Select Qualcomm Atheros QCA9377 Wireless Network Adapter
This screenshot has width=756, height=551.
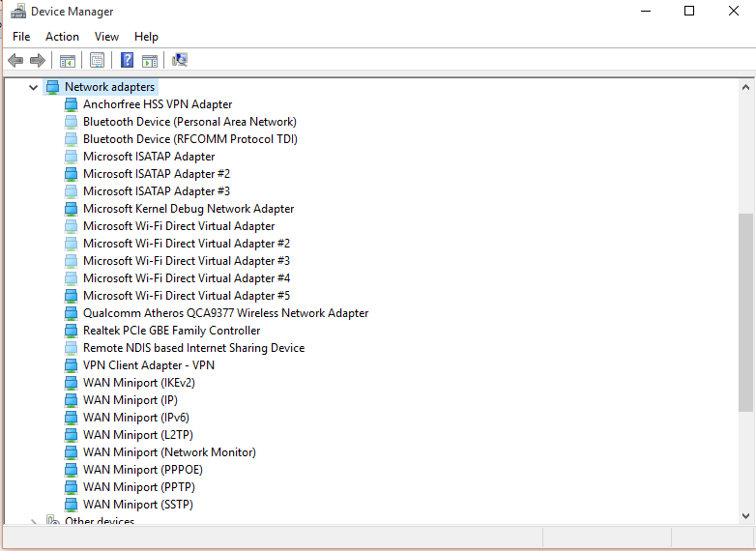(225, 313)
